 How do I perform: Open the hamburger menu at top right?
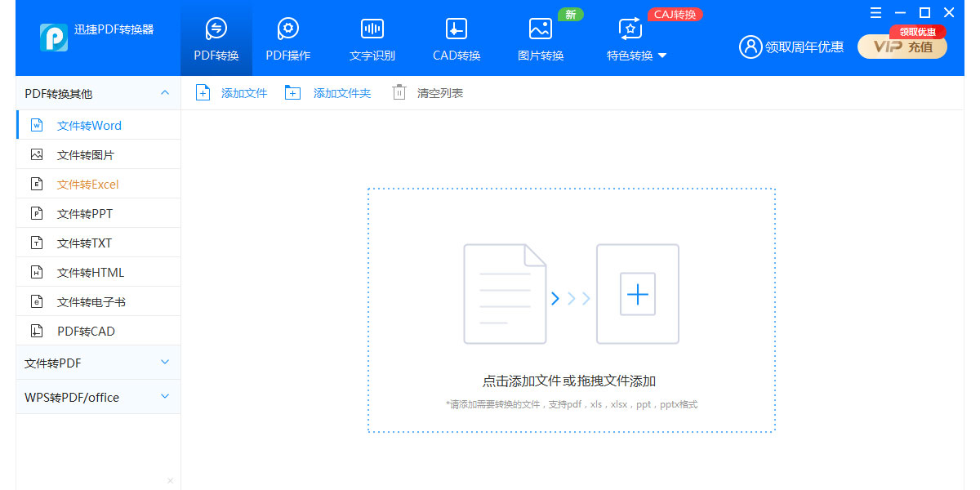point(875,12)
